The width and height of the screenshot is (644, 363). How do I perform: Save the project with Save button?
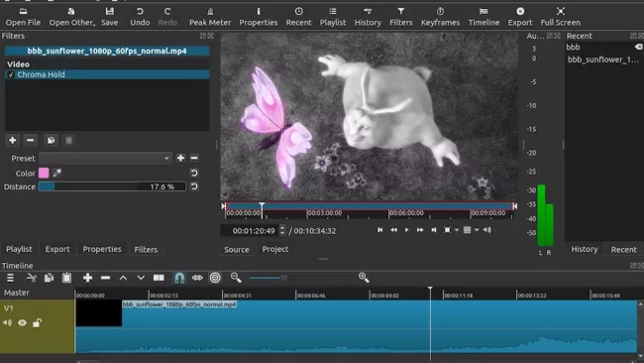click(110, 17)
